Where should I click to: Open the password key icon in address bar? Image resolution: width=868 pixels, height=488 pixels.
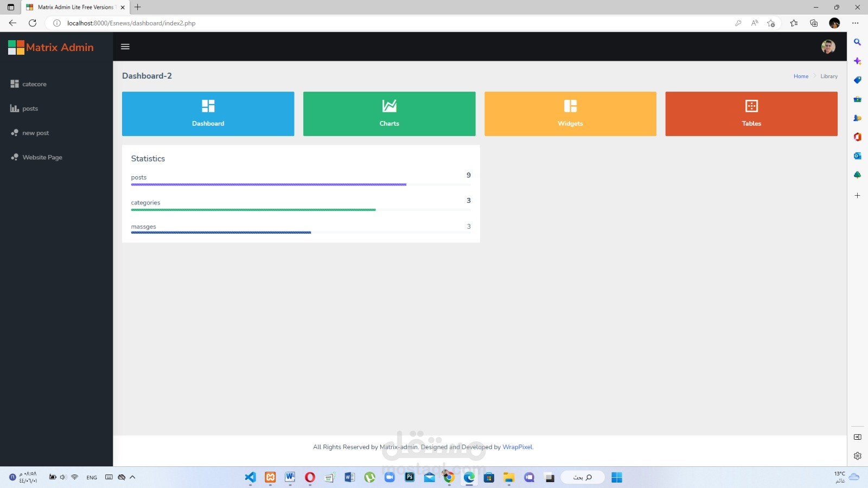[x=738, y=23]
